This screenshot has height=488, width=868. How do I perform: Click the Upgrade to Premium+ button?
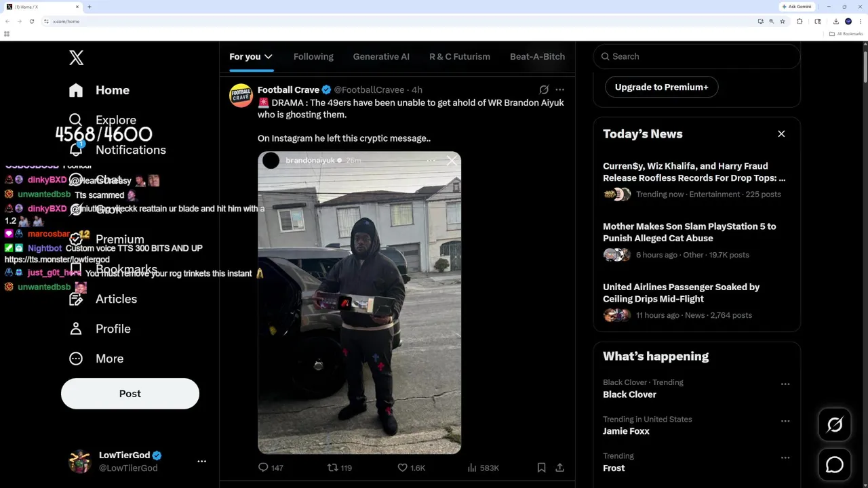661,87
